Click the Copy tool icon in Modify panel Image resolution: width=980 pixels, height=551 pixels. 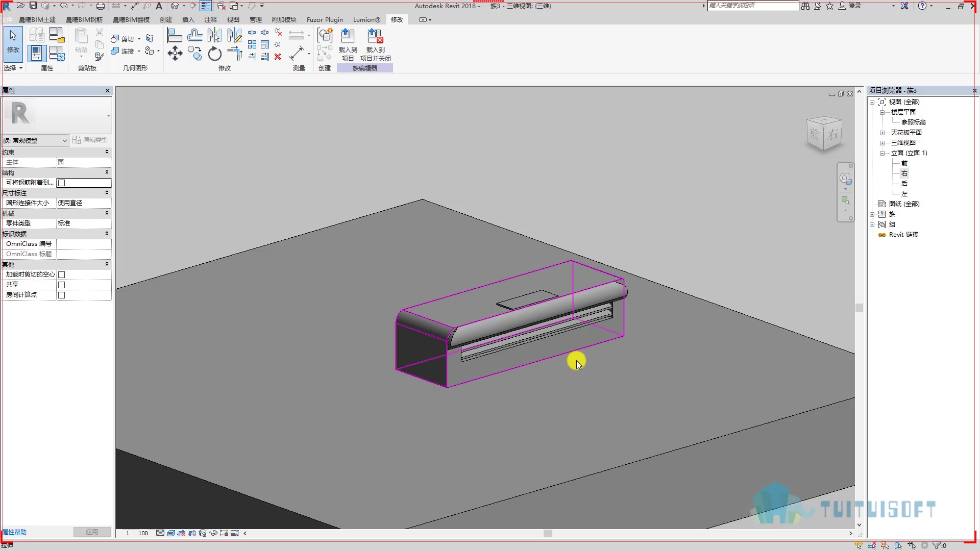point(194,53)
